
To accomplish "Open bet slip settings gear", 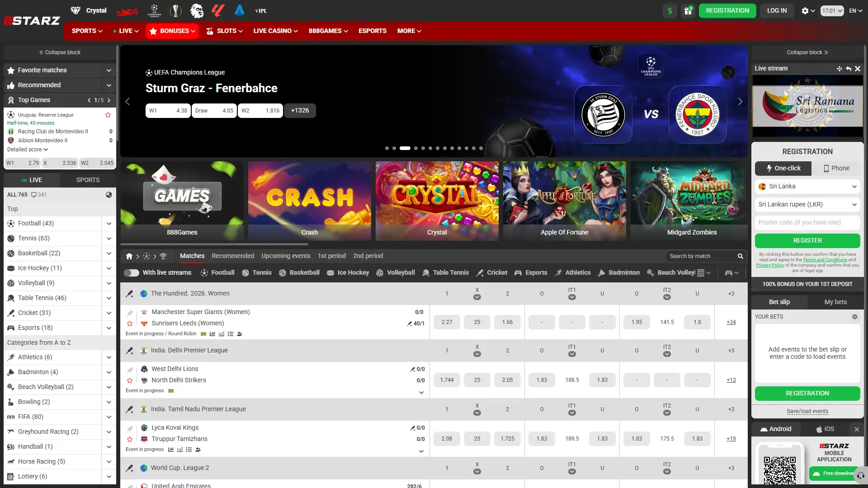I will coord(855,317).
